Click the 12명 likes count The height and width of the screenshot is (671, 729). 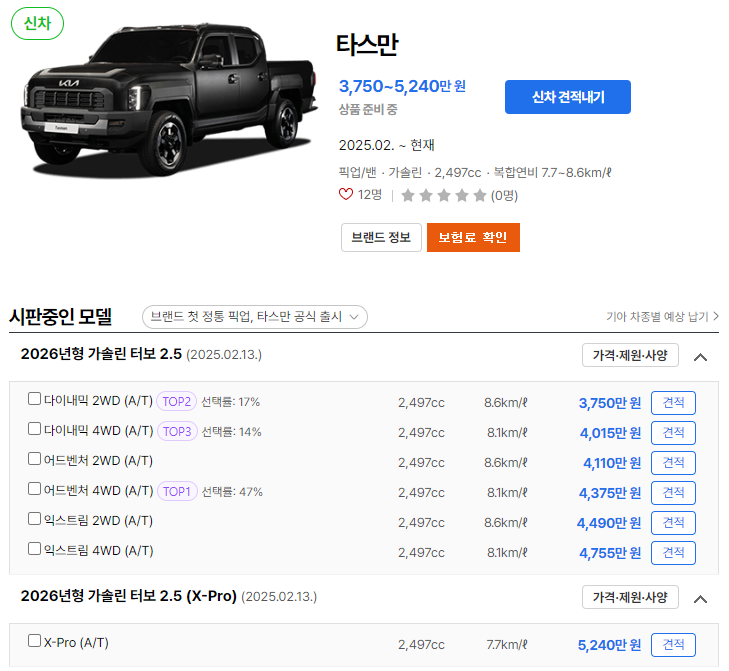pyautogui.click(x=370, y=195)
